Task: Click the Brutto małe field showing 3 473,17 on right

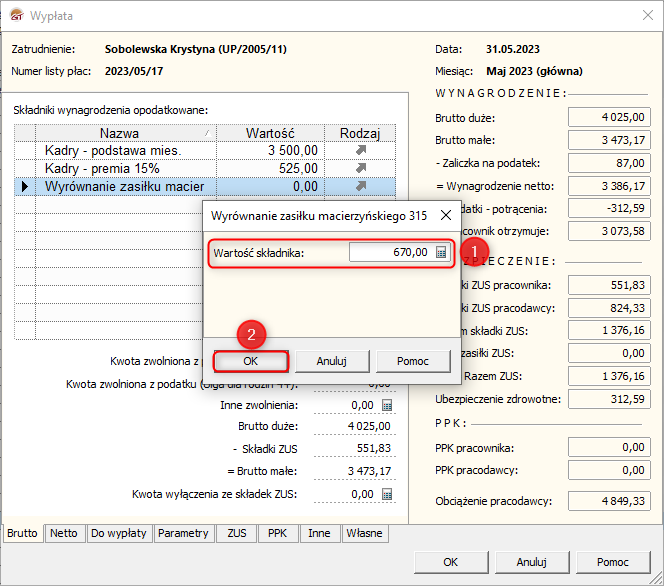Action: 609,140
